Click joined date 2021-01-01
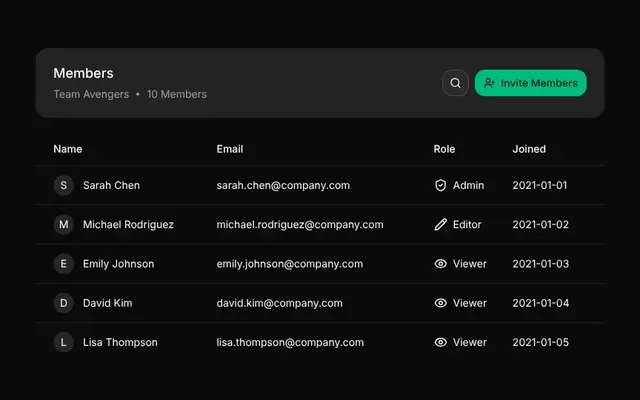Viewport: 640px width, 400px height. click(x=540, y=185)
